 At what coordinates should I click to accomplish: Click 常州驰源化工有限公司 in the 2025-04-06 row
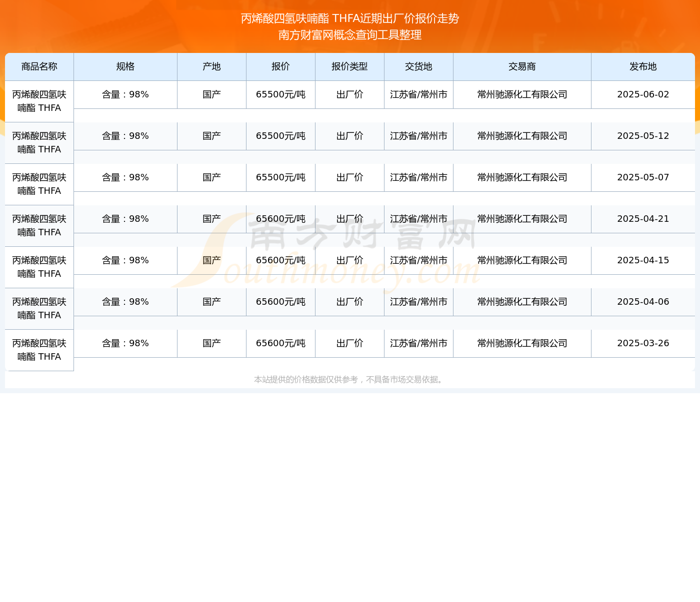522,302
